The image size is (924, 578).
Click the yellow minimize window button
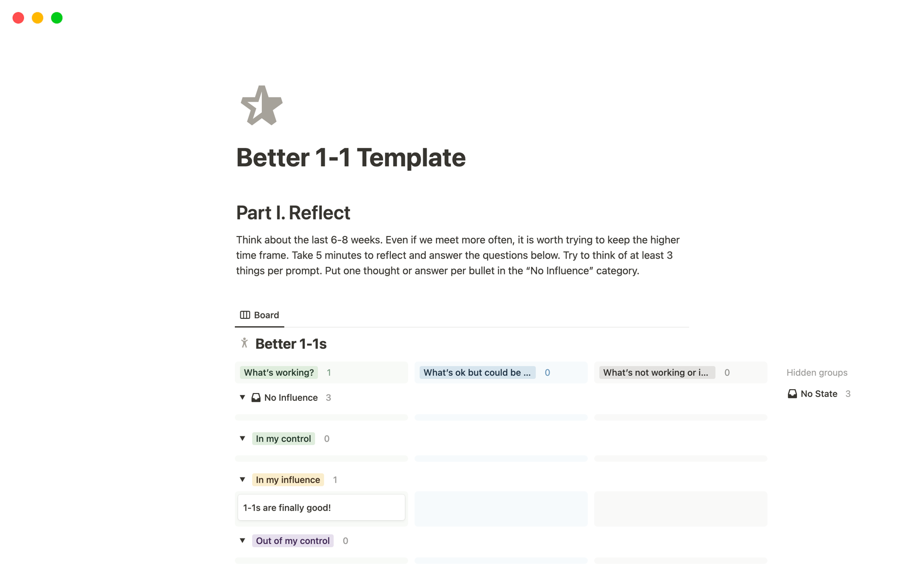(x=38, y=18)
